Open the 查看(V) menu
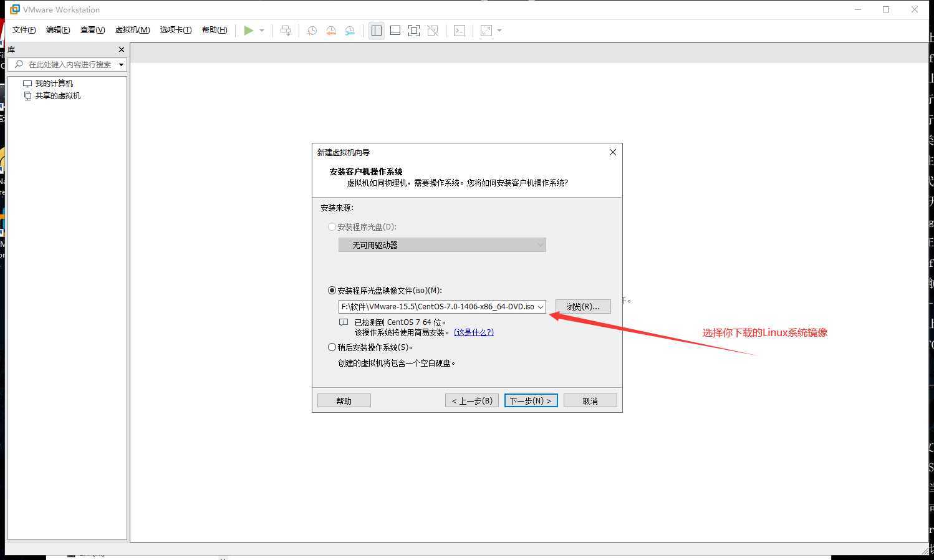The width and height of the screenshot is (934, 560). (92, 30)
